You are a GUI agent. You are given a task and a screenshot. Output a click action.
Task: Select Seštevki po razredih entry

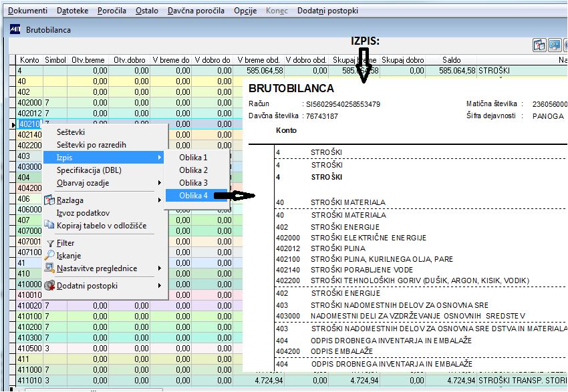click(92, 145)
